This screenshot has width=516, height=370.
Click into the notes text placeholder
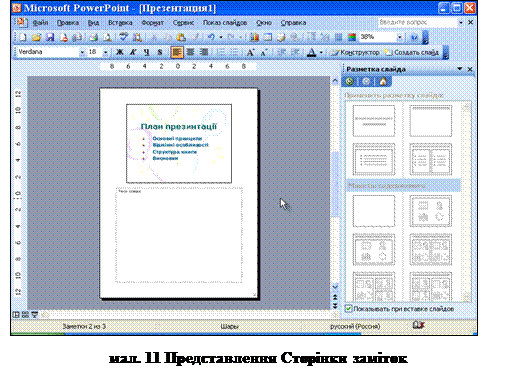[179, 235]
